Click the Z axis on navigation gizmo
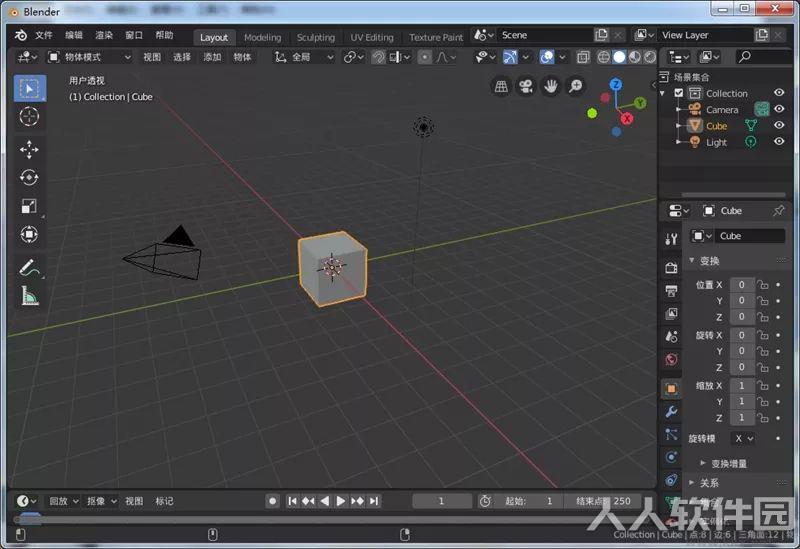The height and width of the screenshot is (549, 800). coord(616,85)
